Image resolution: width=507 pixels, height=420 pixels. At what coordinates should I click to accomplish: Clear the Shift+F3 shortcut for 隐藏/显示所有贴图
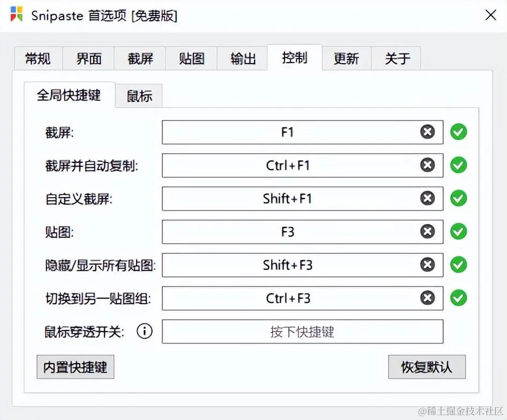click(x=428, y=265)
